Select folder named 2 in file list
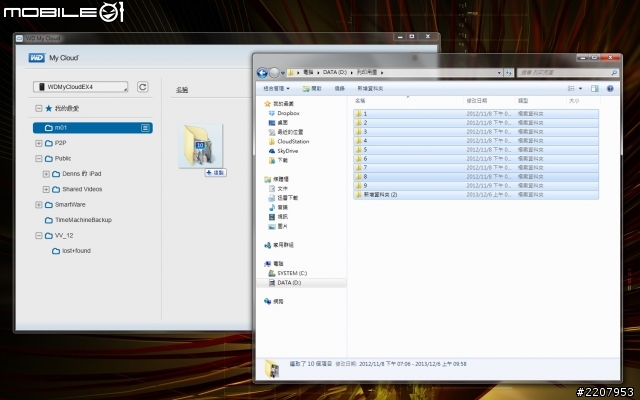 [476, 123]
